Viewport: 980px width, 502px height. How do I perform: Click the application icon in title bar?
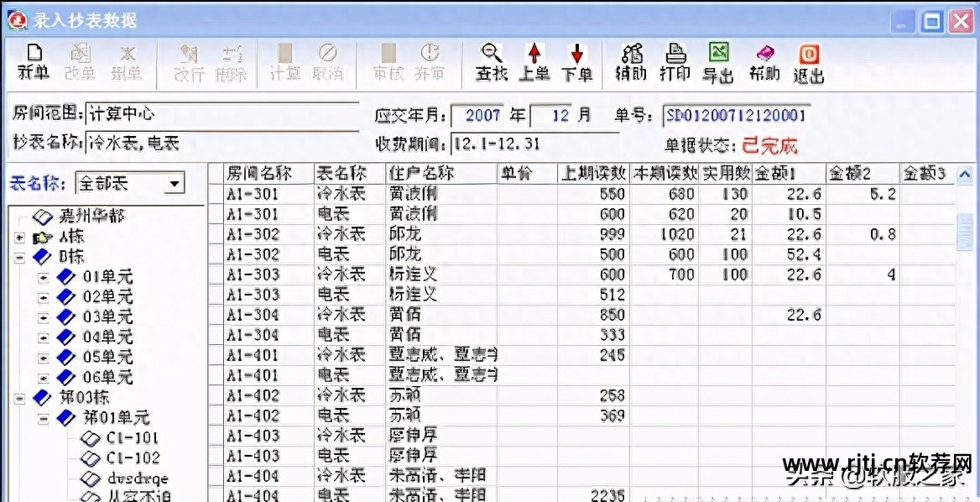coord(17,20)
